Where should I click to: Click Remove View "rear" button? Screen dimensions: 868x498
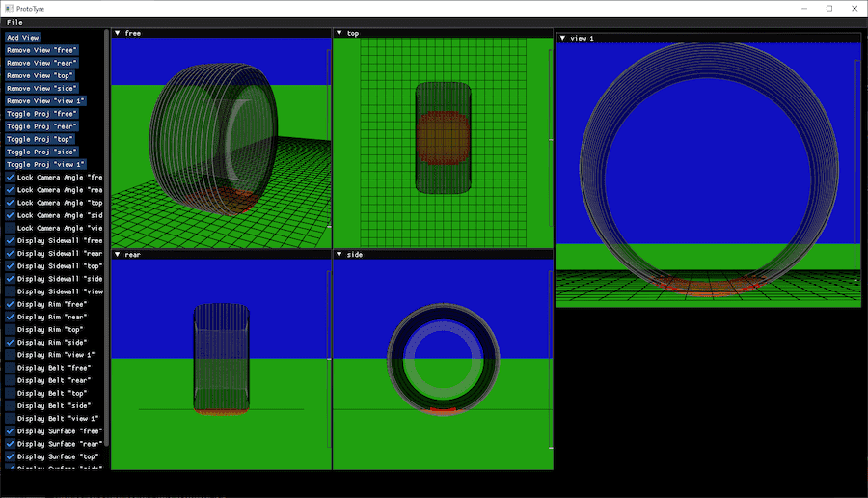42,63
